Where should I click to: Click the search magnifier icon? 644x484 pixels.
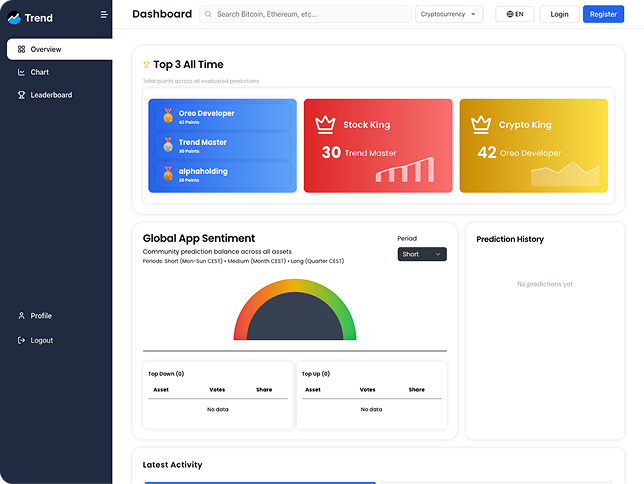208,14
